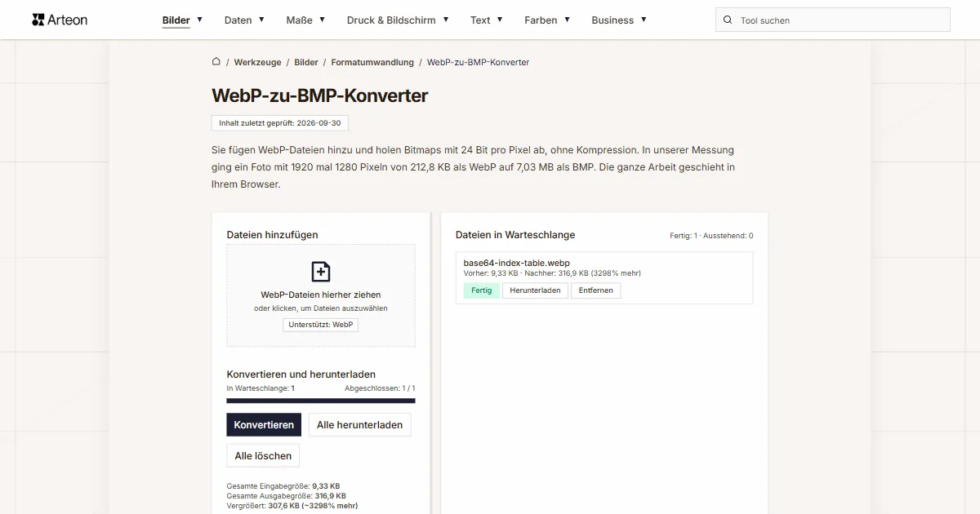Click Dateien hinzufügen heading
The height and width of the screenshot is (514, 980).
[272, 235]
